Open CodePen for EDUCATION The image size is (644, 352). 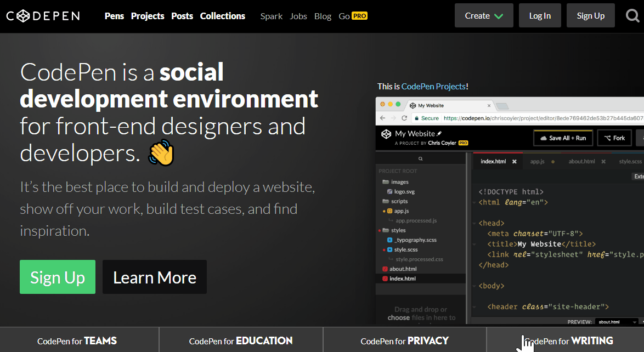tap(241, 341)
